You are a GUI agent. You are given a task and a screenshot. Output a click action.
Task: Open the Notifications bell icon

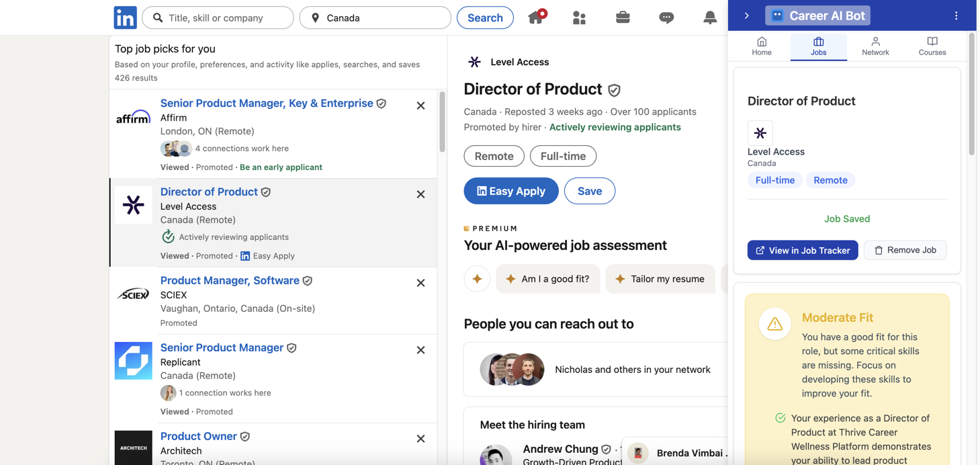pos(710,18)
